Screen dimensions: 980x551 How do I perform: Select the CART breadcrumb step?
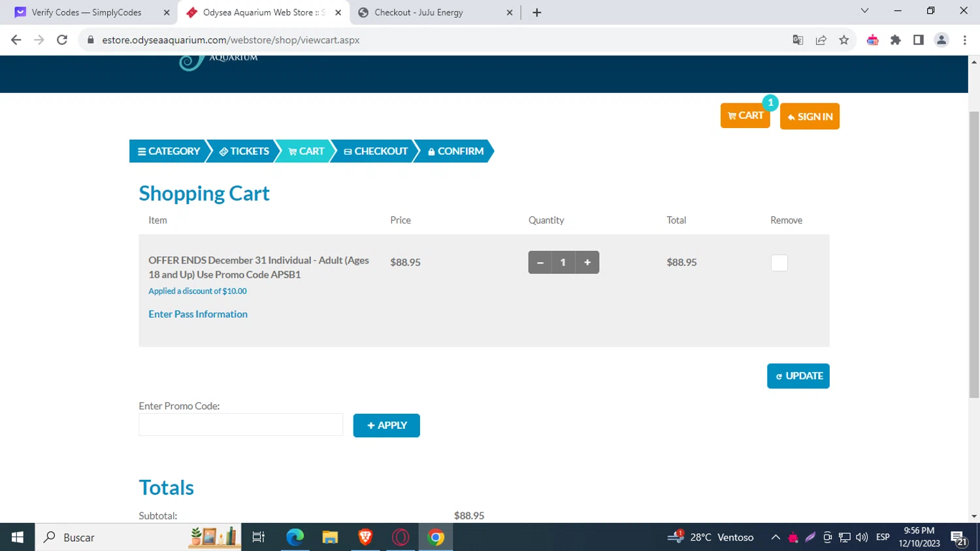pyautogui.click(x=306, y=151)
